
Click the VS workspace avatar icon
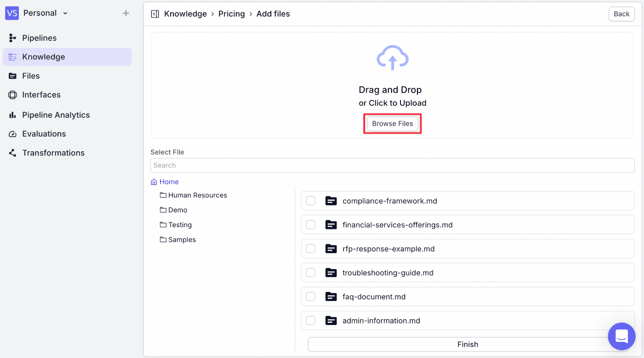pos(12,13)
